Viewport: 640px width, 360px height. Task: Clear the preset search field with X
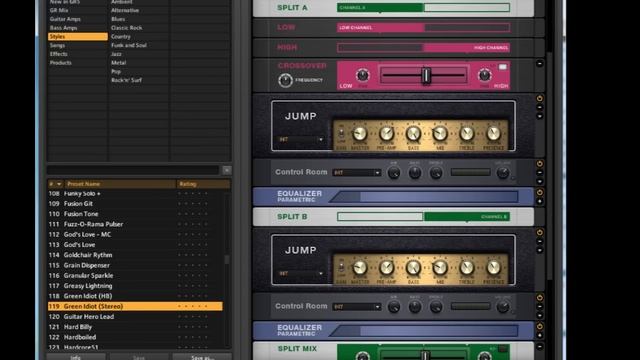[227, 170]
